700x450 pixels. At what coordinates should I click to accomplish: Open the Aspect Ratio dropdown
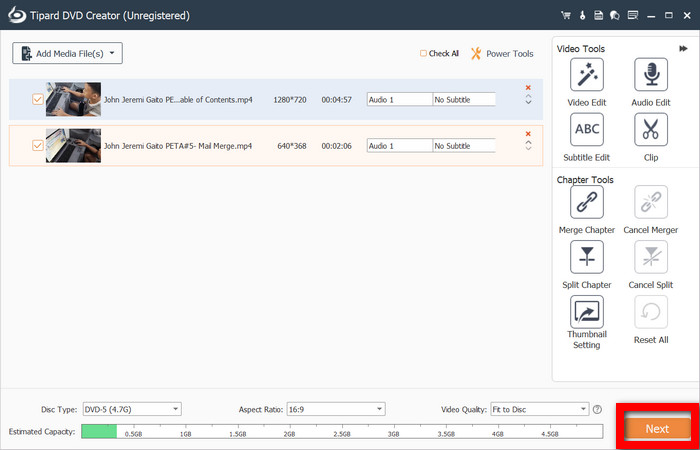click(336, 409)
